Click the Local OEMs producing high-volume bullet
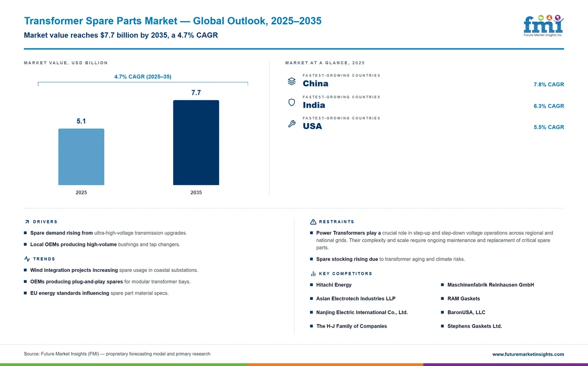This screenshot has height=366, width=588. (105, 244)
